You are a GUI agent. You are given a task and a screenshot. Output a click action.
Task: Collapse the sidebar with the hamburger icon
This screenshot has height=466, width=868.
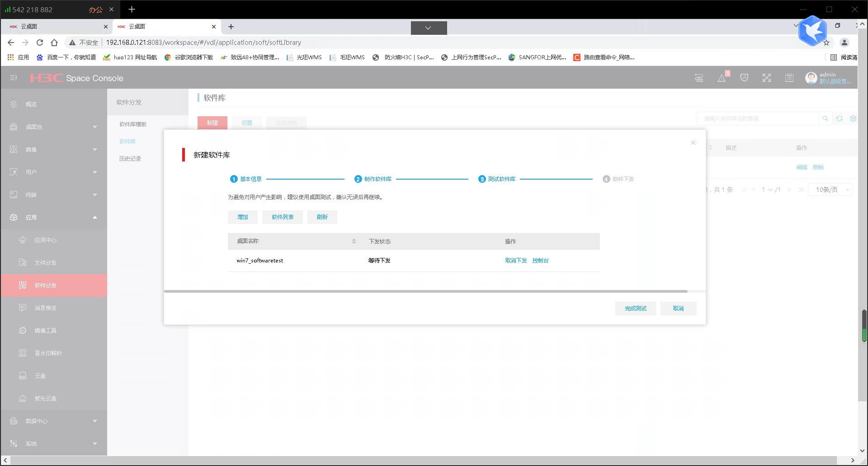[x=14, y=78]
